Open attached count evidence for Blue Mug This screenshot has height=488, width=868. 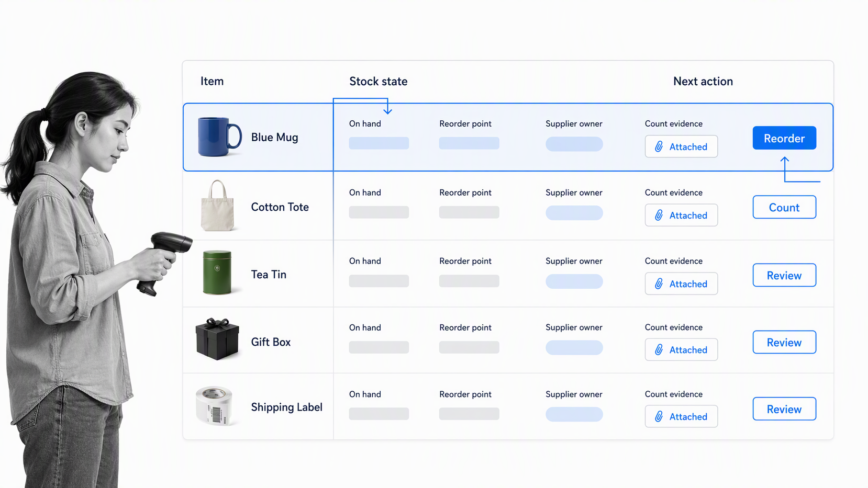click(681, 146)
